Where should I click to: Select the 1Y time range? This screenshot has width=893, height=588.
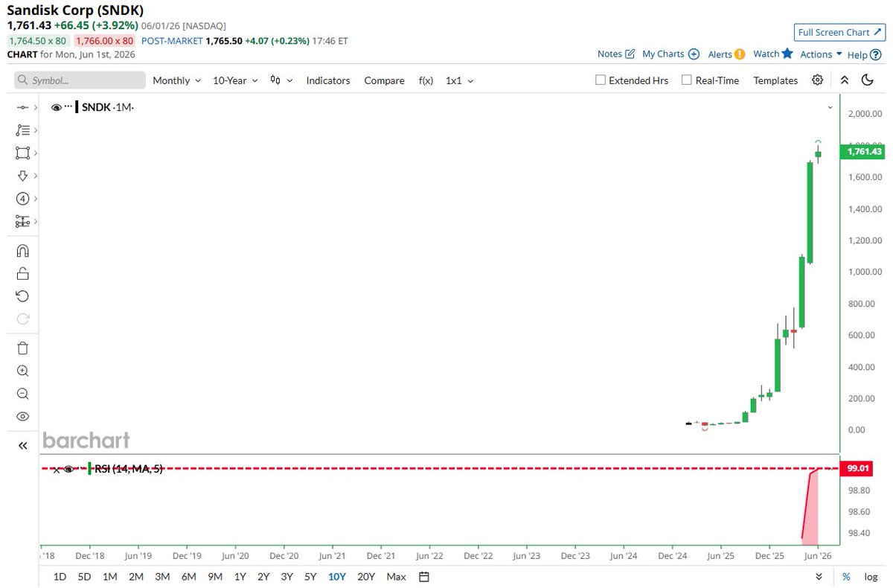pyautogui.click(x=240, y=577)
